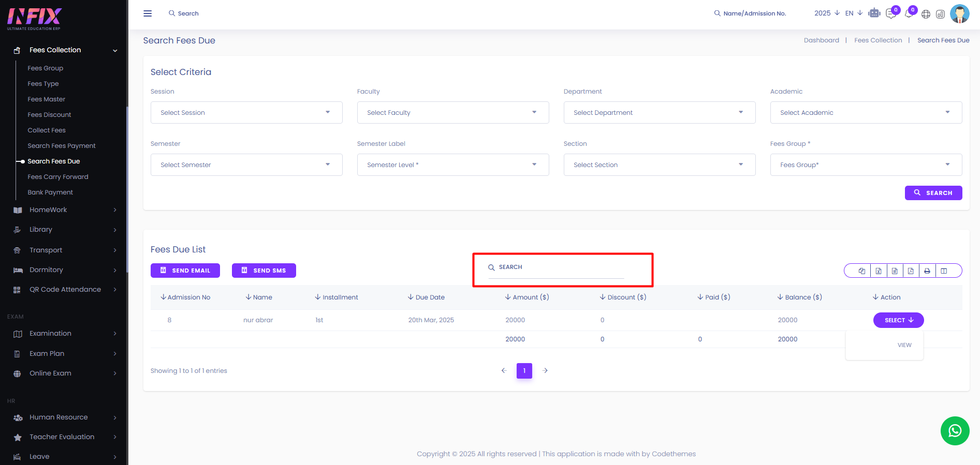Focus the Name/Admission No. search field
The image size is (980, 465).
(x=750, y=13)
